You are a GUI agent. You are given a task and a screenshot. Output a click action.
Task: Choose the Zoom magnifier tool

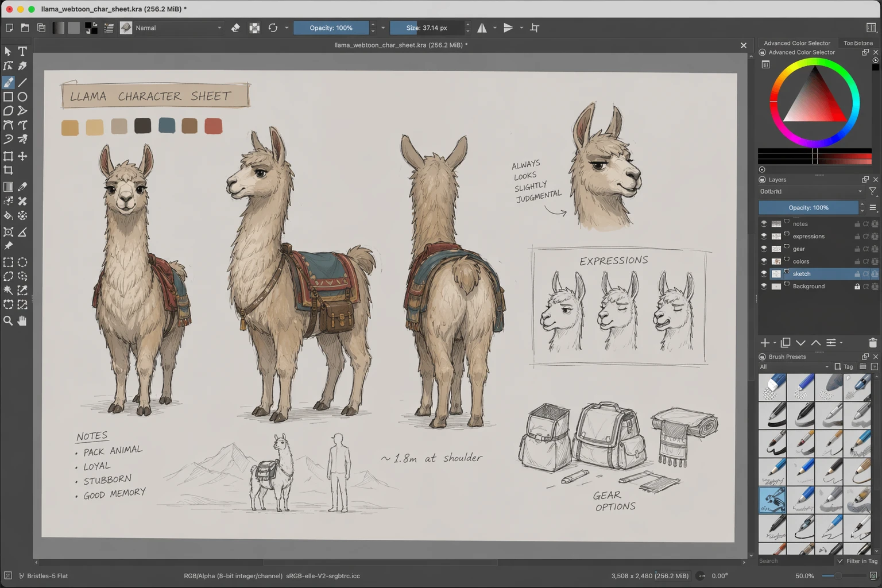(x=8, y=321)
